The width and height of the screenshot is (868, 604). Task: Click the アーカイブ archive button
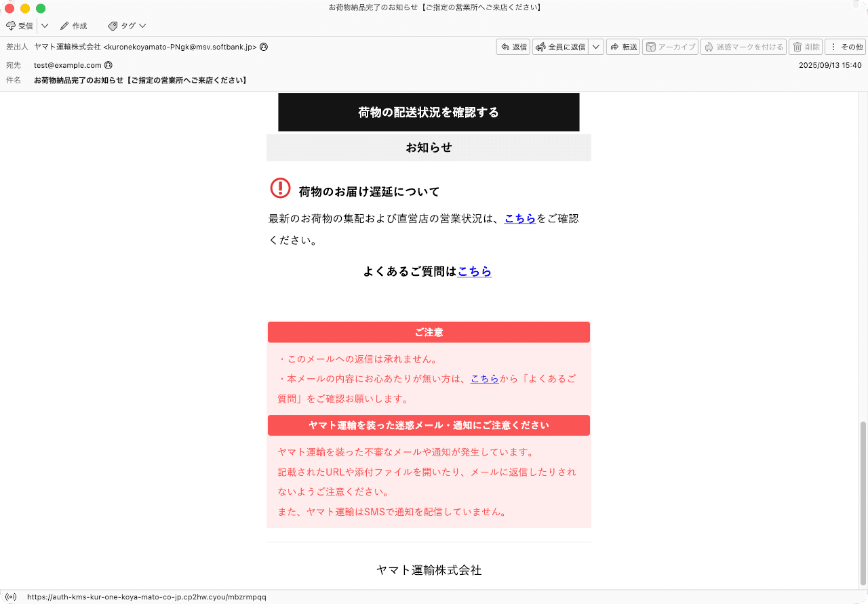pyautogui.click(x=670, y=47)
